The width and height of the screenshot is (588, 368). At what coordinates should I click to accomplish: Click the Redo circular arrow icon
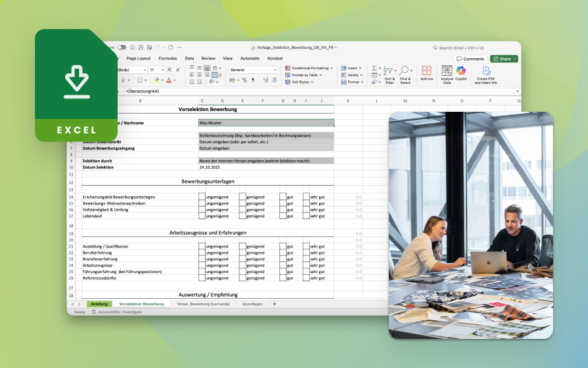pyautogui.click(x=171, y=47)
